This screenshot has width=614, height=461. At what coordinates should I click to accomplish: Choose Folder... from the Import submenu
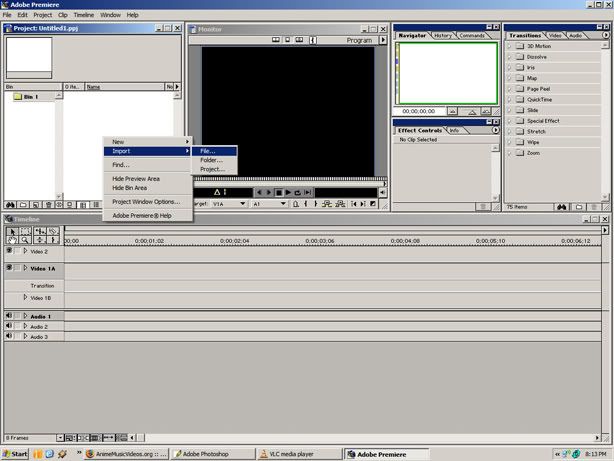[x=214, y=160]
